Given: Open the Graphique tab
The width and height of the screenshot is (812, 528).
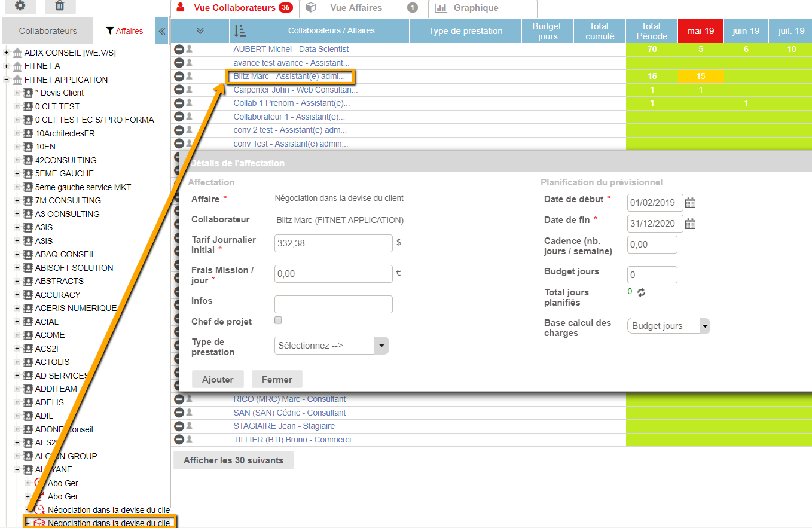Looking at the screenshot, I should 475,8.
